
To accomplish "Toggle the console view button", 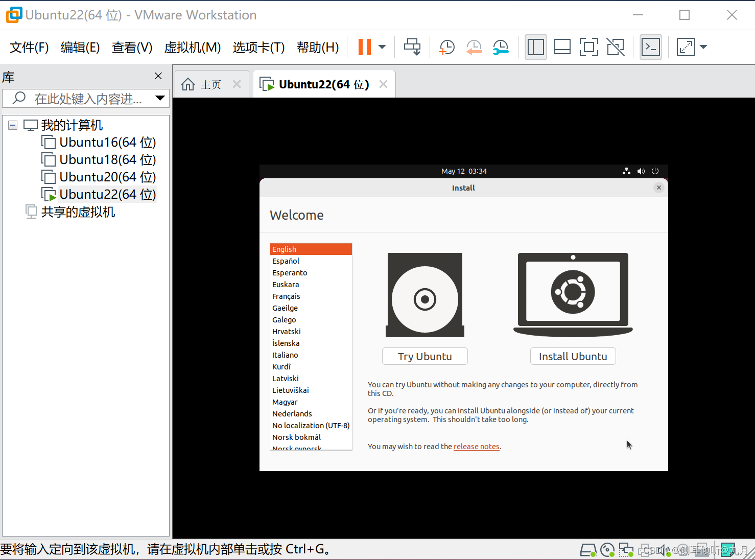I will tap(651, 47).
